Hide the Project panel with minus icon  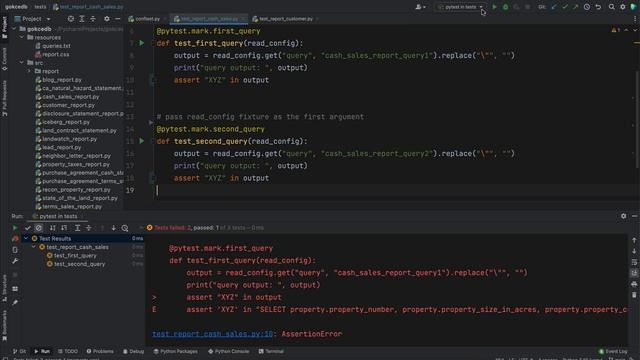point(118,19)
